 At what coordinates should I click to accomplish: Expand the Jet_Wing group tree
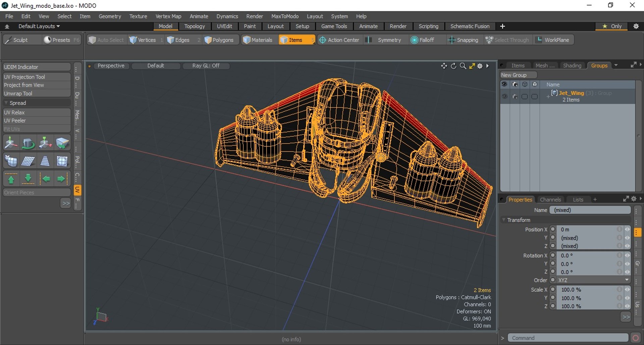(x=548, y=97)
